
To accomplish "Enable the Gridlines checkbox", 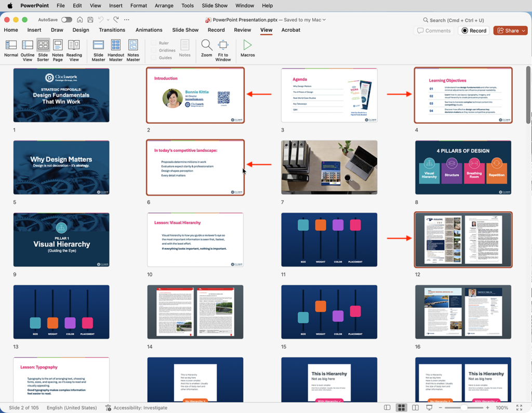I will pos(154,50).
